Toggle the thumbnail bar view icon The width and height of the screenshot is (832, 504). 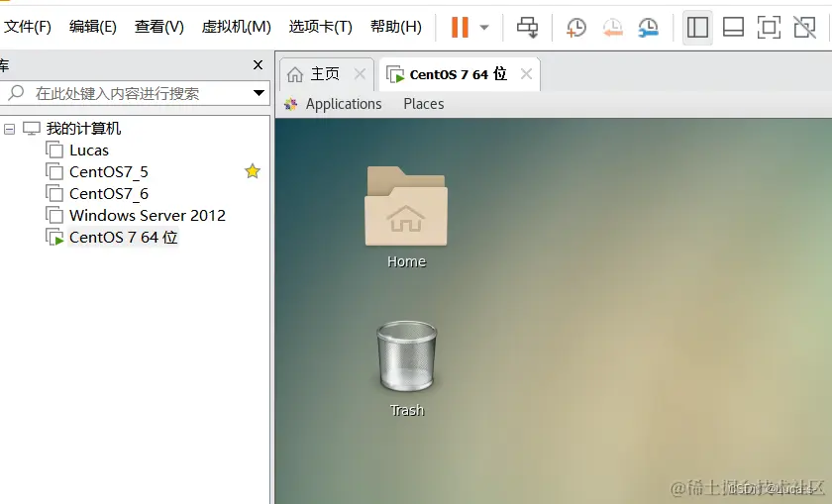tap(733, 27)
